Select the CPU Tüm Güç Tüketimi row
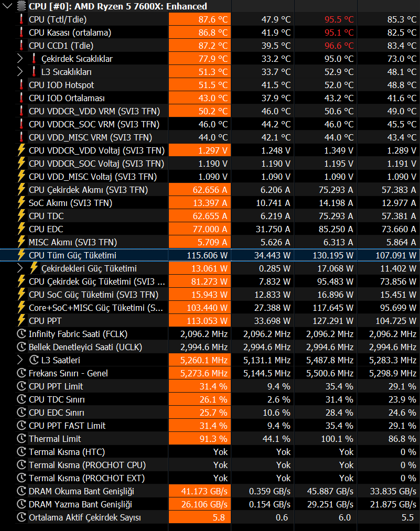 [210, 255]
